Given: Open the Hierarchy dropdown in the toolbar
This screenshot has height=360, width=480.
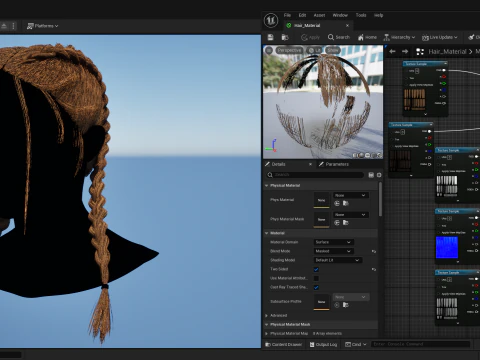Looking at the screenshot, I should click(399, 37).
